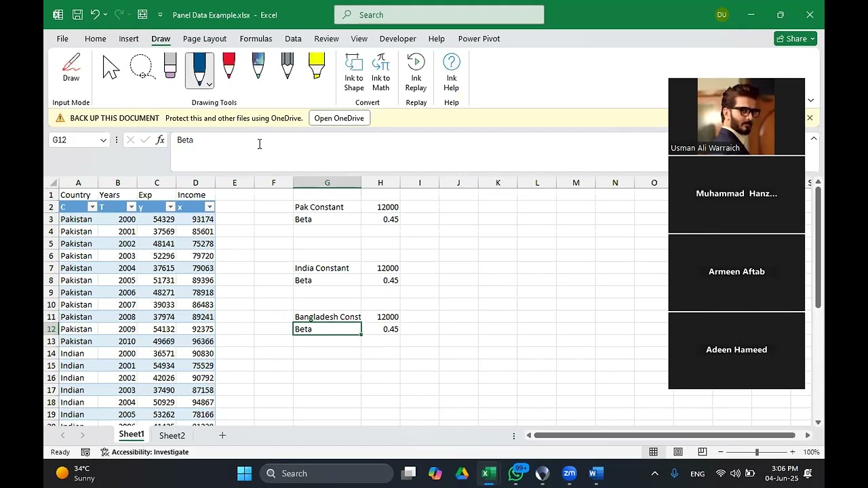868x488 pixels.
Task: Click the taskbar Search box
Action: (x=325, y=473)
